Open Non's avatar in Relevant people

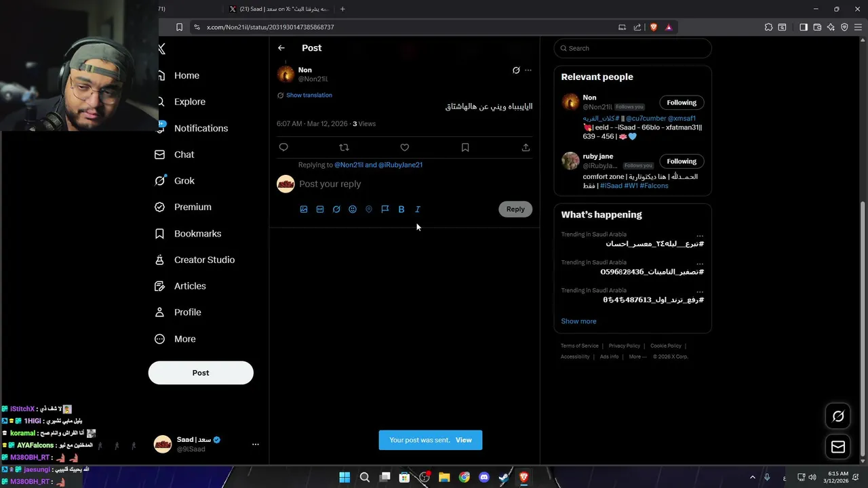click(570, 102)
